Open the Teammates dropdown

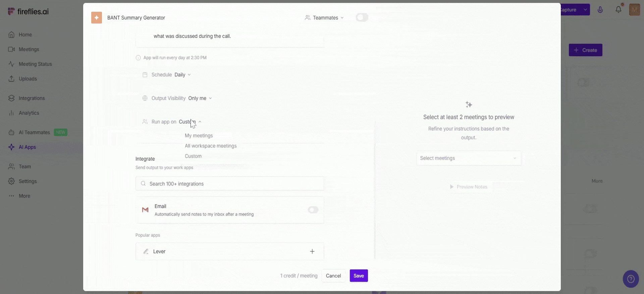324,18
